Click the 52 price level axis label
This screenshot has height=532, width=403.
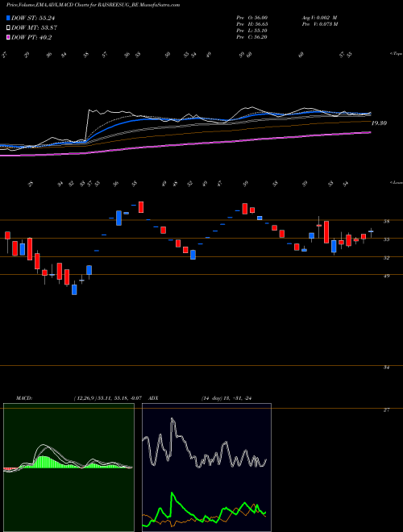coord(386,258)
